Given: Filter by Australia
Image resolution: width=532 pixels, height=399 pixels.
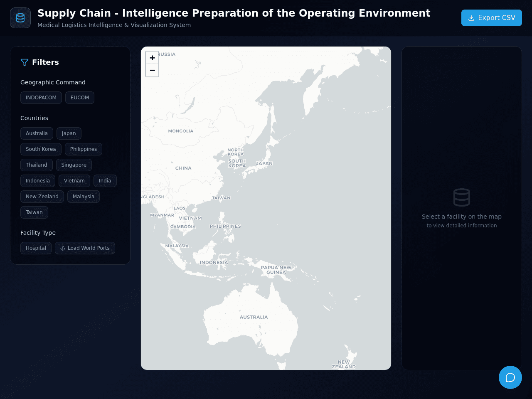Looking at the screenshot, I should tap(37, 133).
